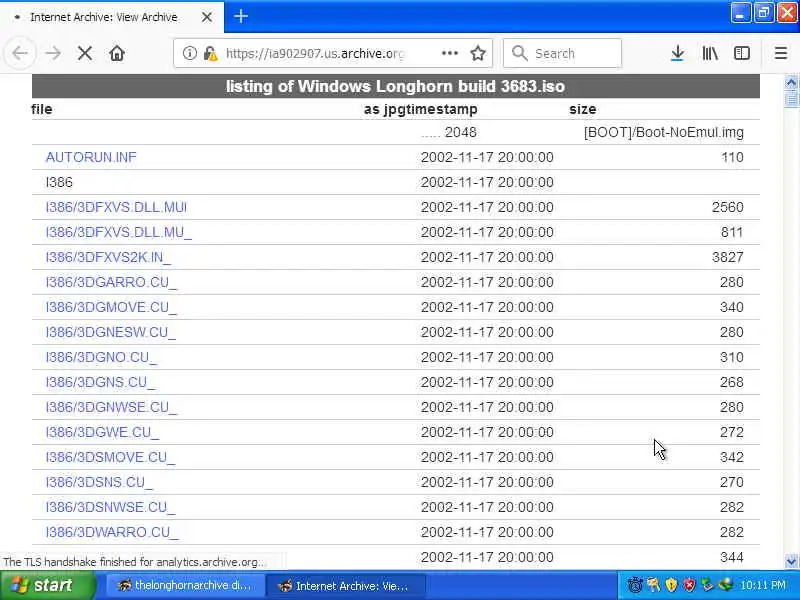This screenshot has width=800, height=600.
Task: Click size value 2560
Action: [x=728, y=207]
